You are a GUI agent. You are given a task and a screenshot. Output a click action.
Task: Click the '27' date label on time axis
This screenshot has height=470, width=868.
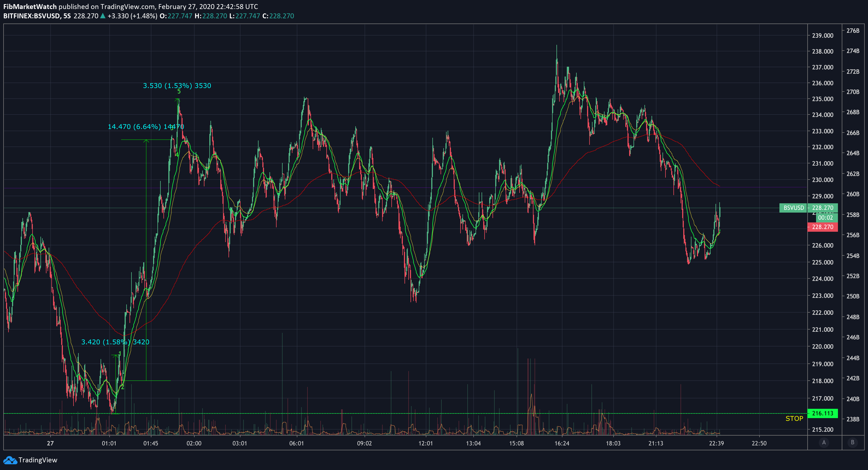[50, 443]
